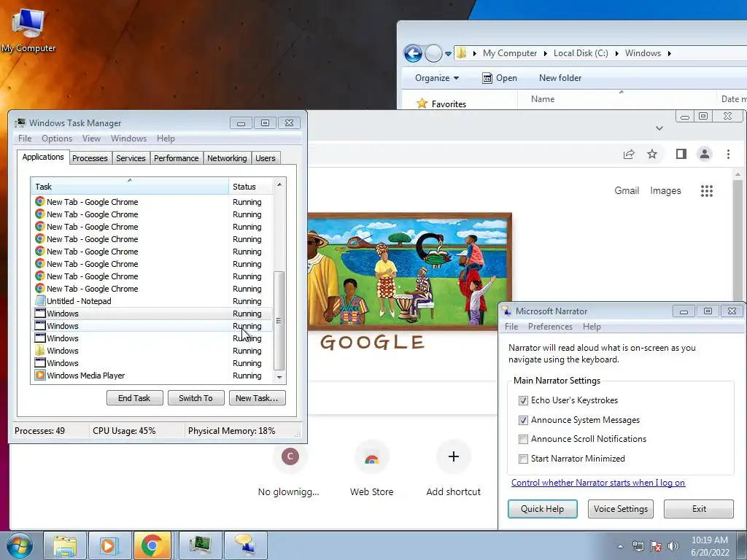Open the Chrome profile avatar
Viewport: 747px width, 560px height.
pos(705,154)
